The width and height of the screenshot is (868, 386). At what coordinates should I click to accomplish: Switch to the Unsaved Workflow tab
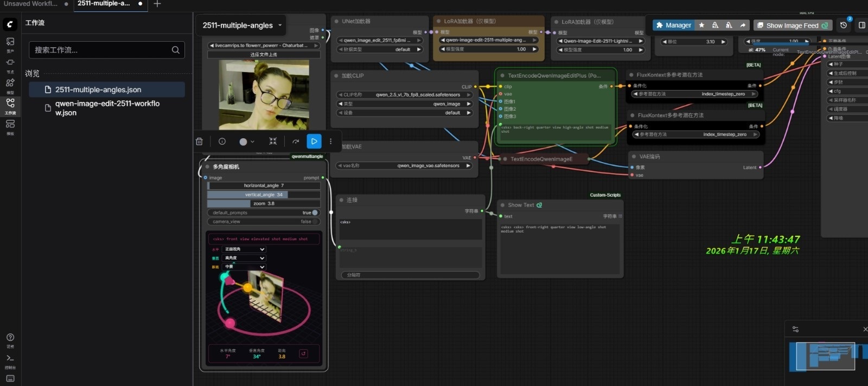point(30,4)
